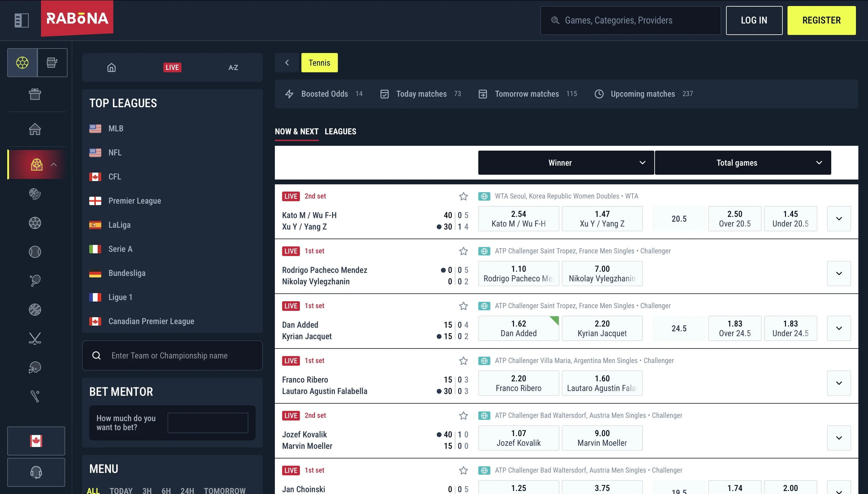Open the casino slot-machine icon
Viewport: 868px width, 494px height.
[52, 62]
